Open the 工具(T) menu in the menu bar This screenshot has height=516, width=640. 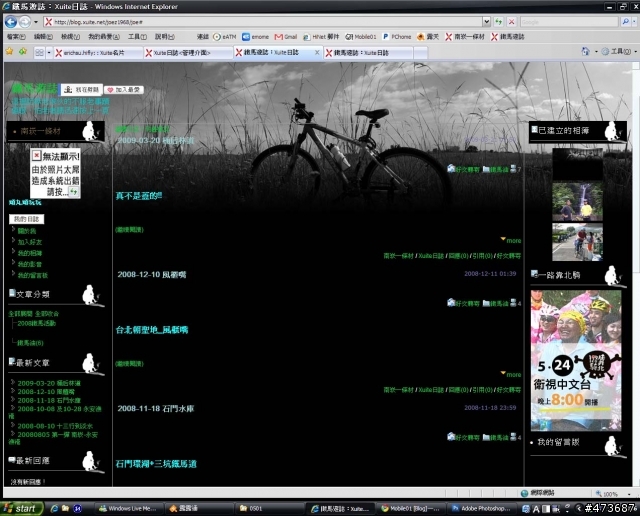coord(137,37)
